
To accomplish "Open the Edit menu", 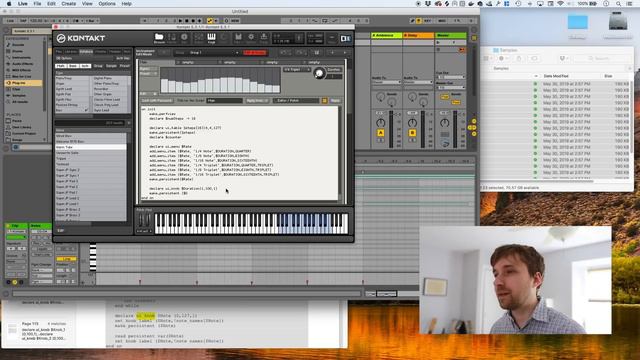I will point(51,4).
